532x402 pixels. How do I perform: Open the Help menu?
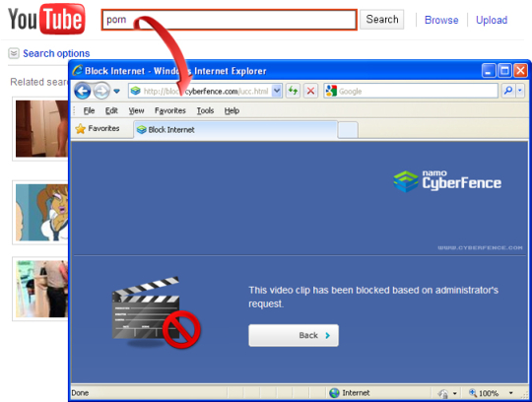click(232, 110)
